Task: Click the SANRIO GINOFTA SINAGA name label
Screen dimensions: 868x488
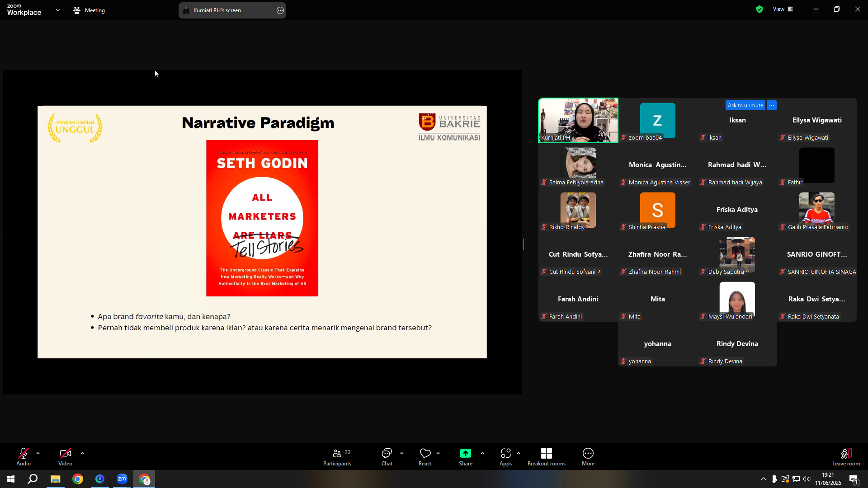Action: (x=822, y=272)
